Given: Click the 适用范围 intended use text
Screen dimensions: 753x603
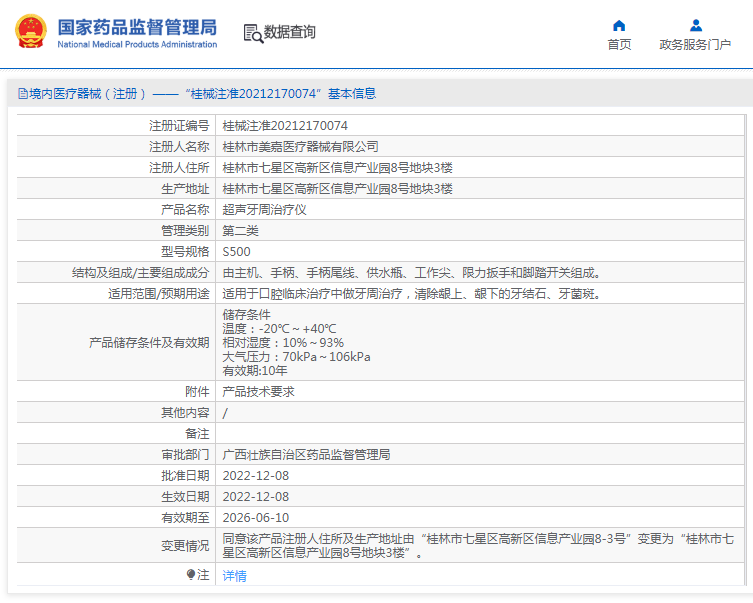Looking at the screenshot, I should pyautogui.click(x=412, y=294).
